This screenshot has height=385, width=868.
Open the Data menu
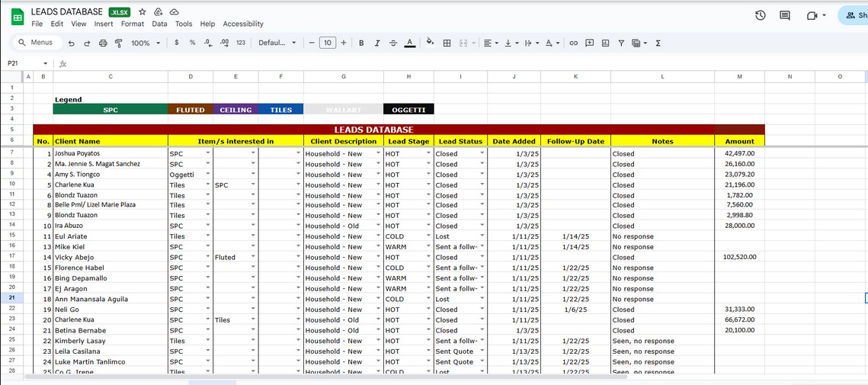coord(159,24)
